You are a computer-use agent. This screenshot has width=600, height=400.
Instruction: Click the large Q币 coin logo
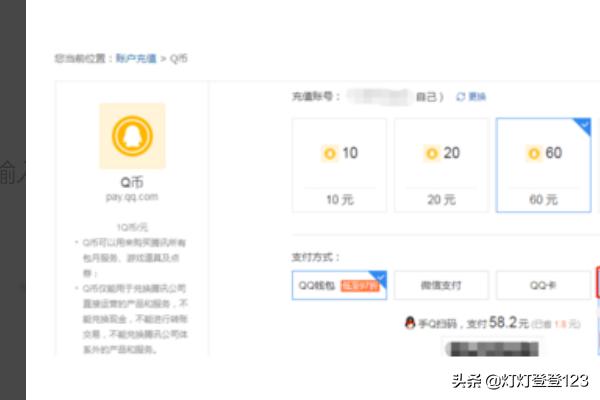click(x=132, y=136)
